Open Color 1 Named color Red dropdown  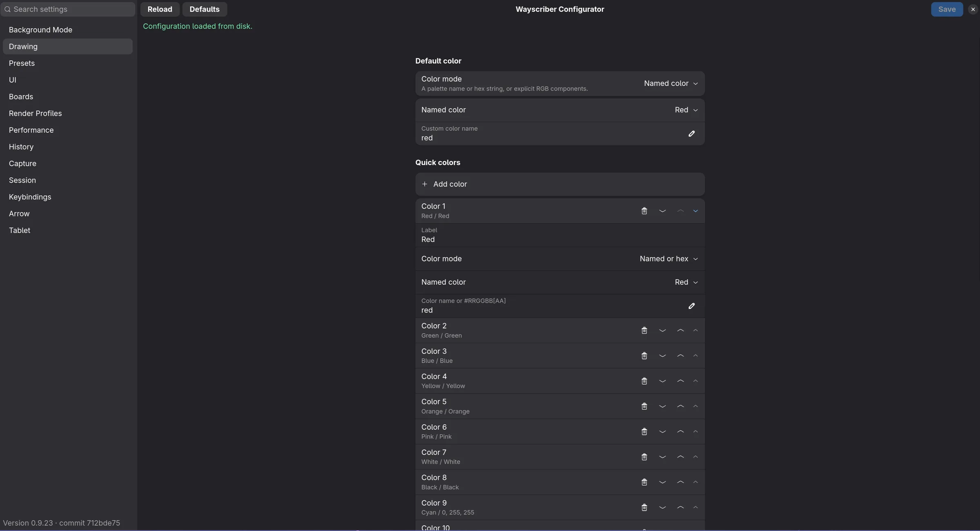coord(686,282)
